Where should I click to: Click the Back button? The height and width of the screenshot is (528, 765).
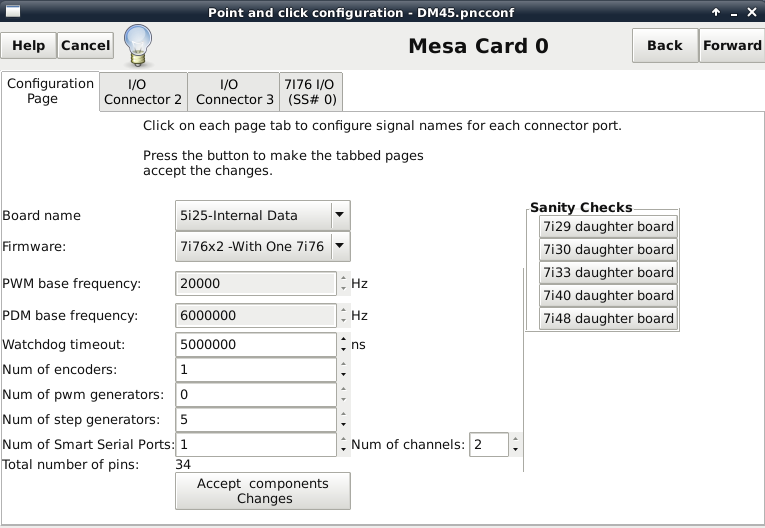tap(664, 45)
